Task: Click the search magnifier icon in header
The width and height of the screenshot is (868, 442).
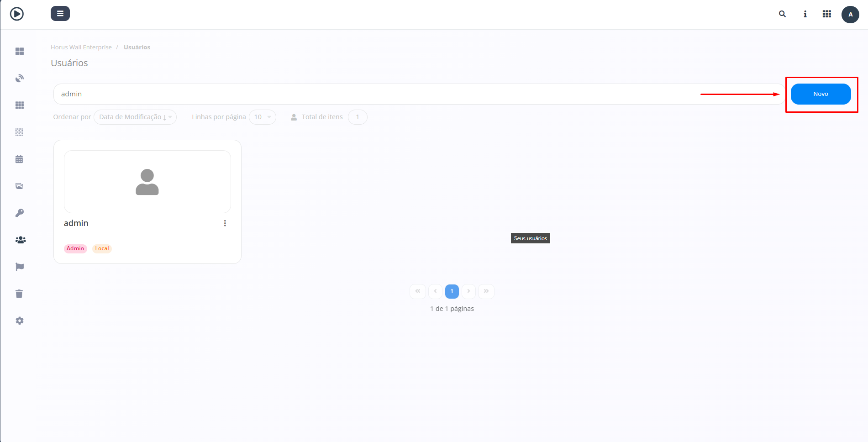Action: pyautogui.click(x=782, y=14)
